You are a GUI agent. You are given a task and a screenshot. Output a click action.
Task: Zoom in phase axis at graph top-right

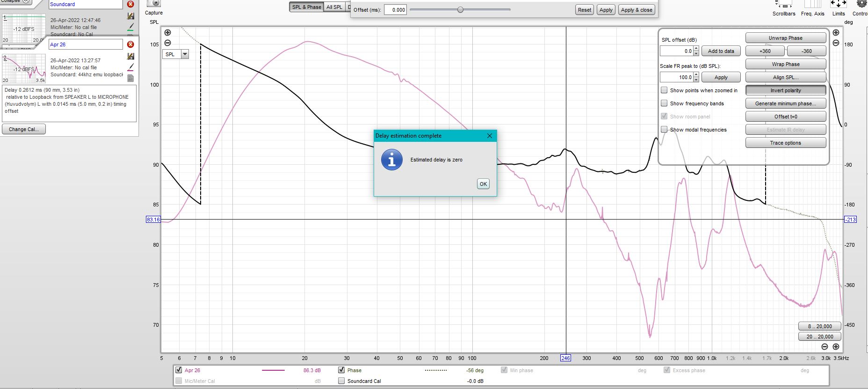coord(836,33)
